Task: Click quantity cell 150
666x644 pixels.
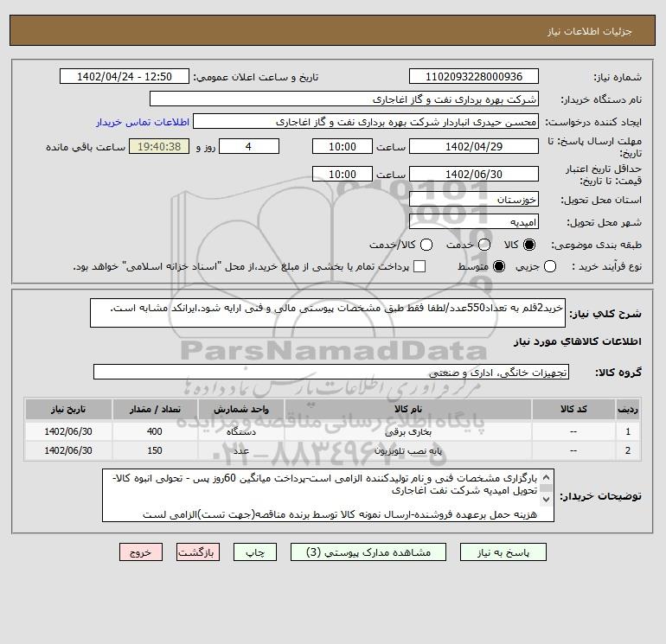Action: tap(155, 451)
